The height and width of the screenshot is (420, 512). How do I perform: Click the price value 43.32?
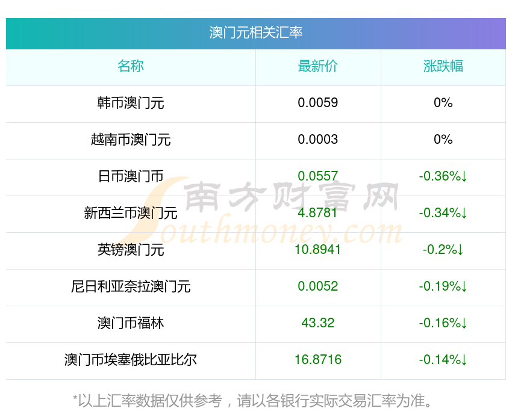[x=317, y=323]
